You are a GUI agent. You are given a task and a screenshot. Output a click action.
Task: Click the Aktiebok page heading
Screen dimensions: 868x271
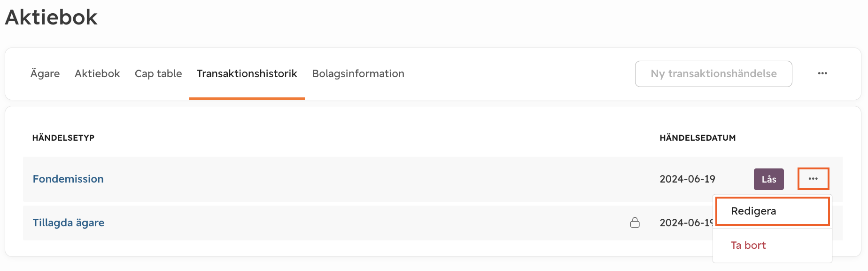51,17
